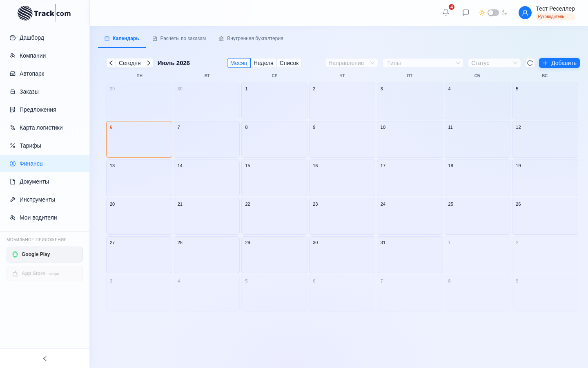Collapse the sidebar with the arrow
Image resolution: width=588 pixels, height=368 pixels.
(x=45, y=359)
